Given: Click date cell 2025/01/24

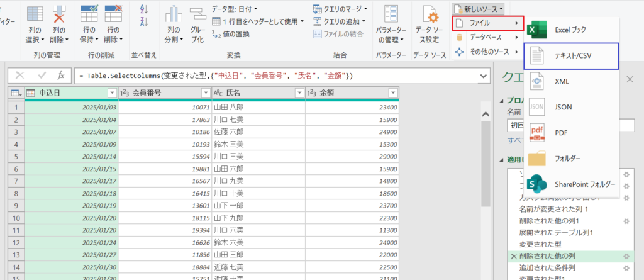Looking at the screenshot, I should [x=72, y=242].
